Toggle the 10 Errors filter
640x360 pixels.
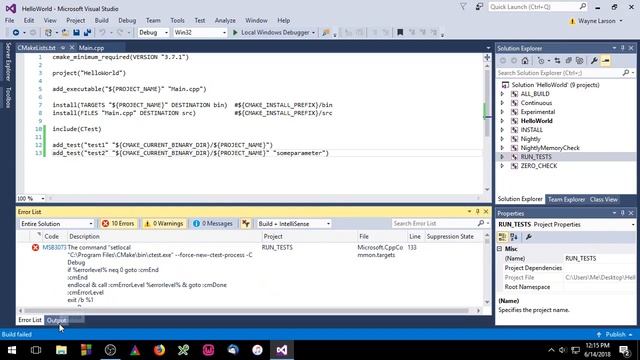tap(118, 223)
